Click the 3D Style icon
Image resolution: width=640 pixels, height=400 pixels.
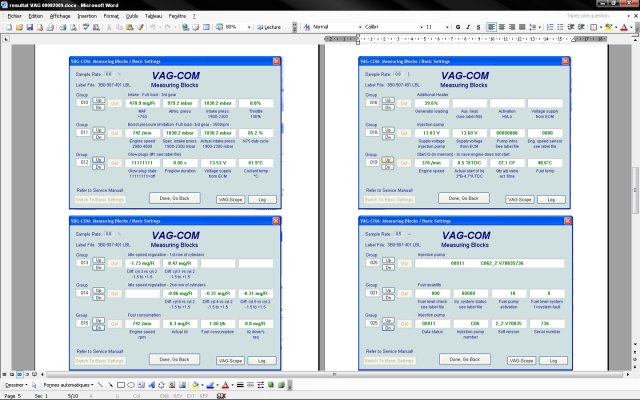point(281,385)
